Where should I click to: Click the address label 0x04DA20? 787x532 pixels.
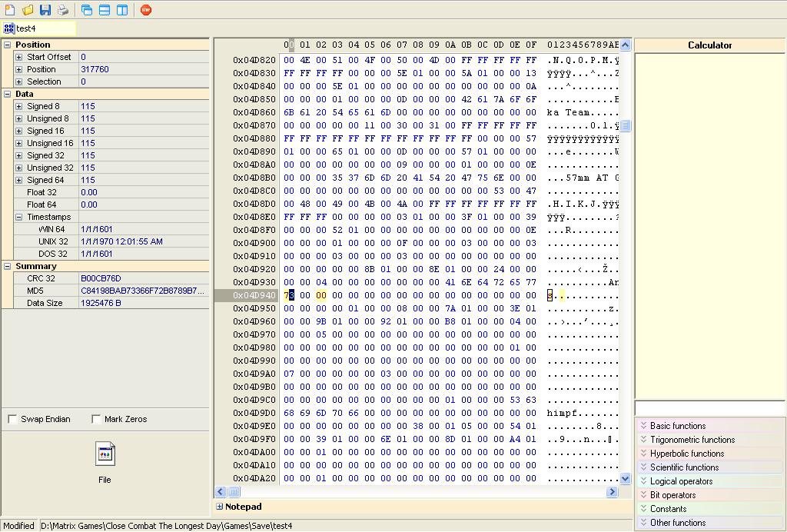pyautogui.click(x=254, y=478)
